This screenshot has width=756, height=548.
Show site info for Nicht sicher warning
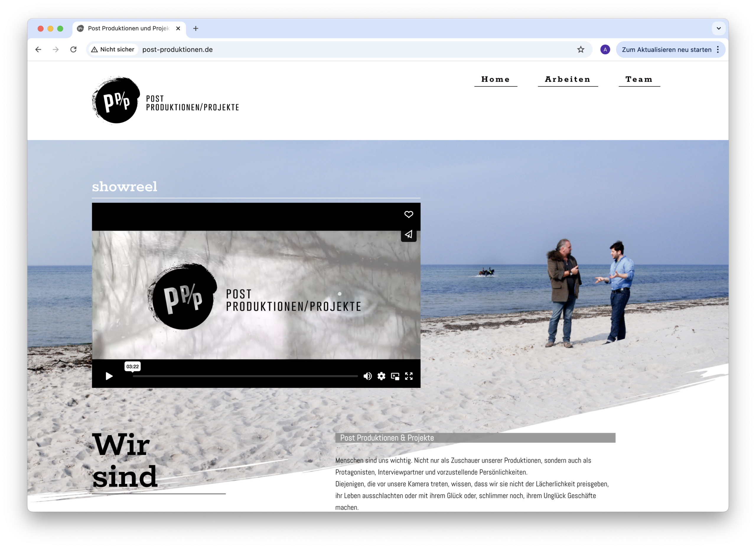(x=113, y=49)
